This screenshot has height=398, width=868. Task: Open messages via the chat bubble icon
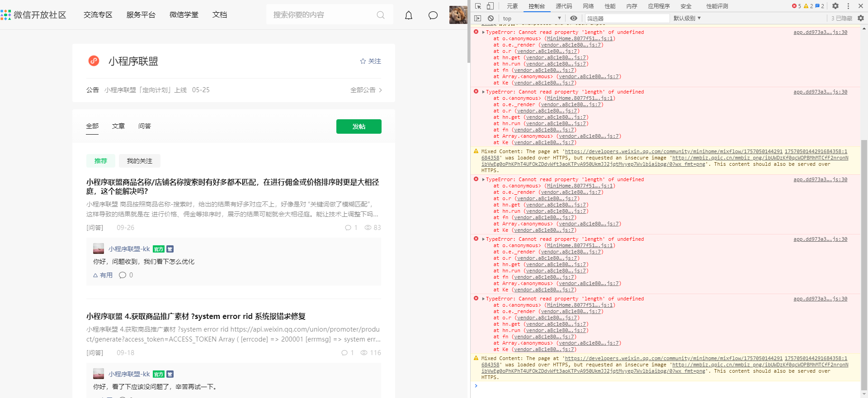click(x=433, y=15)
